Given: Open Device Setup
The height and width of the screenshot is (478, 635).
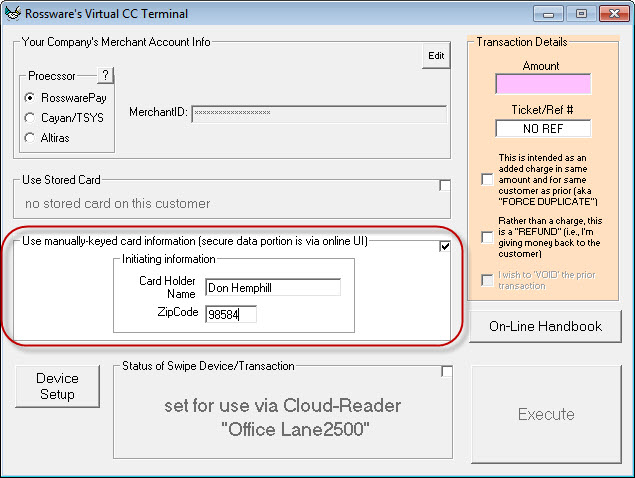Looking at the screenshot, I should (57, 386).
